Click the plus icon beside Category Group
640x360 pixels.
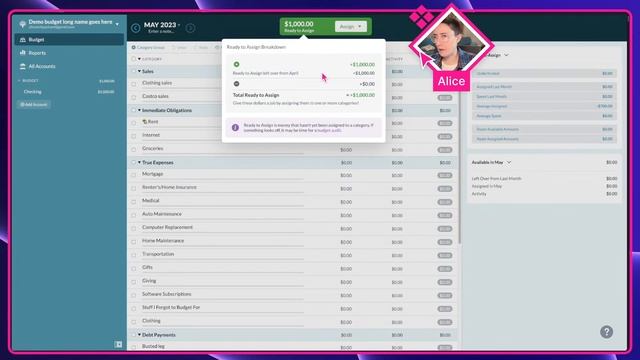(x=133, y=47)
